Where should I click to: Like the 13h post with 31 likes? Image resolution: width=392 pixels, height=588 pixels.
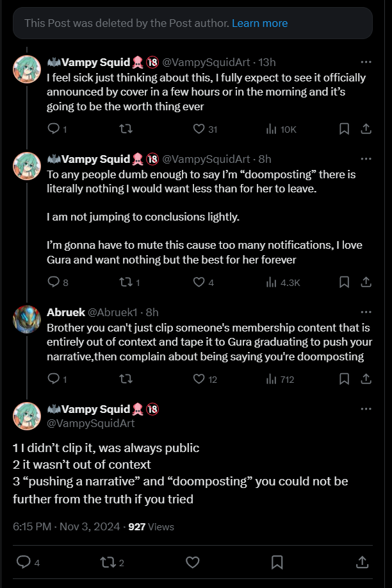(x=199, y=129)
